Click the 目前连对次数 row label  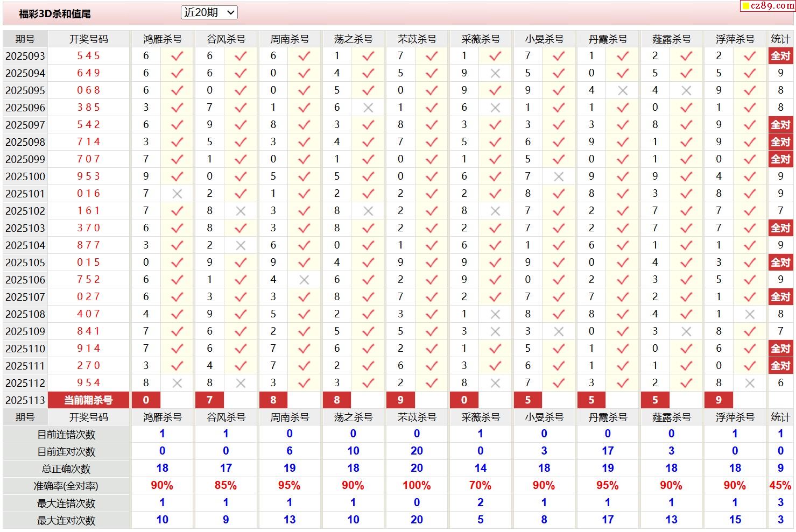pyautogui.click(x=66, y=452)
